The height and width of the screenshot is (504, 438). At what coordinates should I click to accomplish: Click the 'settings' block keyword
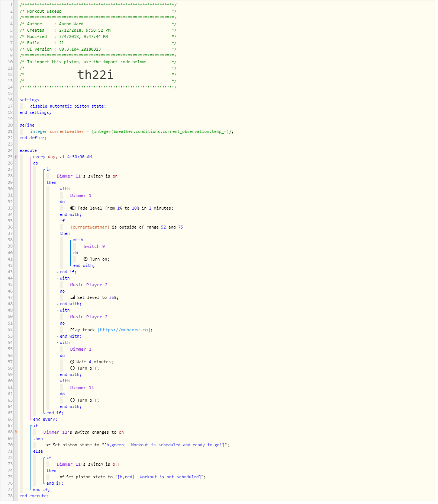tap(29, 100)
